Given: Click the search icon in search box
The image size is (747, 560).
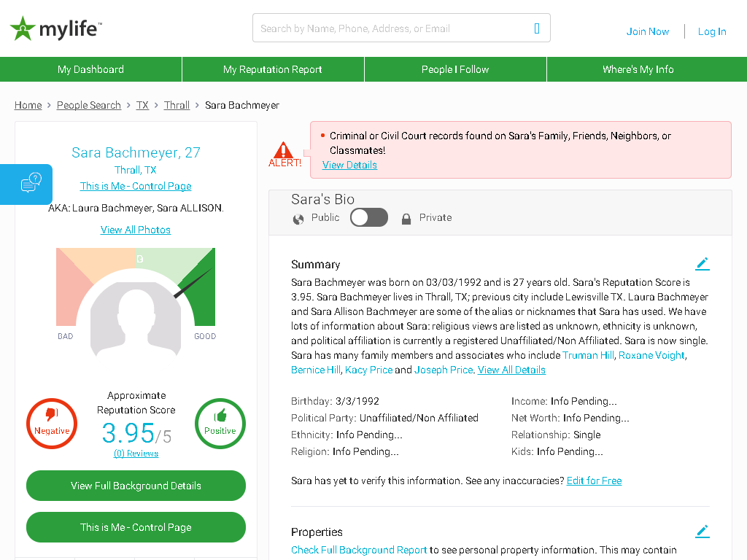Looking at the screenshot, I should pos(537,28).
